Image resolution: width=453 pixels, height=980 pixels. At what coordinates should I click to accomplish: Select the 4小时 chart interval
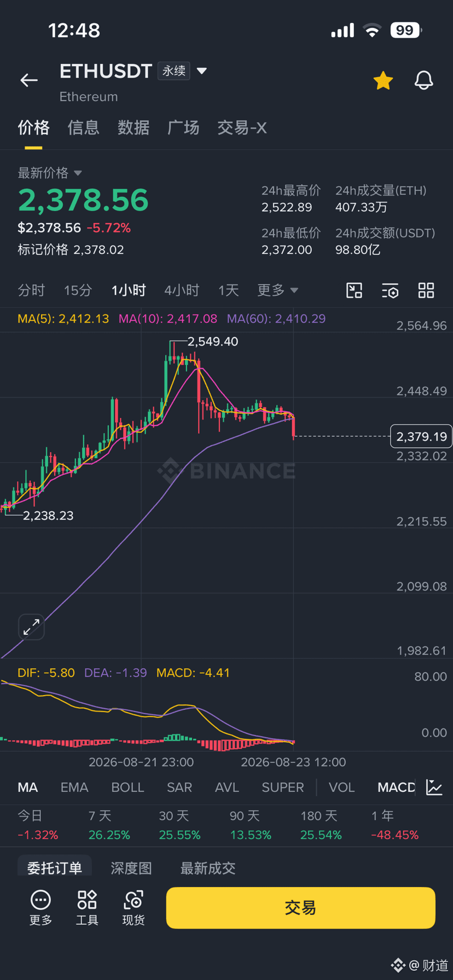point(182,290)
